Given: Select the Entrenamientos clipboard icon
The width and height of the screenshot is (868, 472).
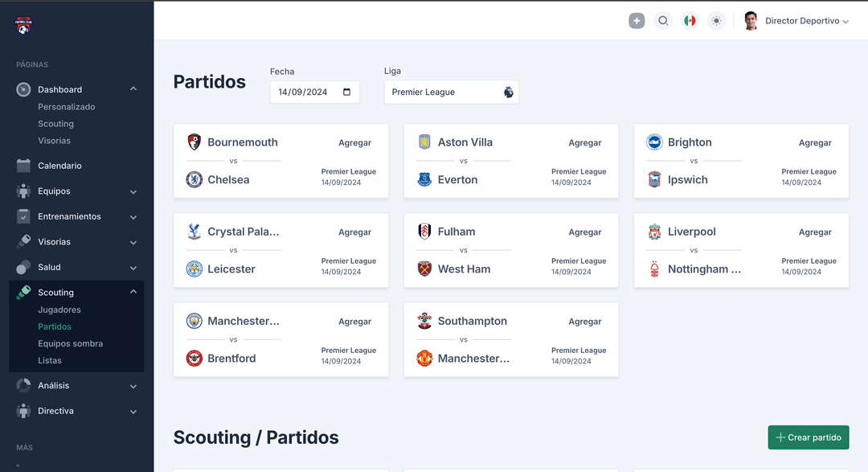Looking at the screenshot, I should [x=23, y=216].
